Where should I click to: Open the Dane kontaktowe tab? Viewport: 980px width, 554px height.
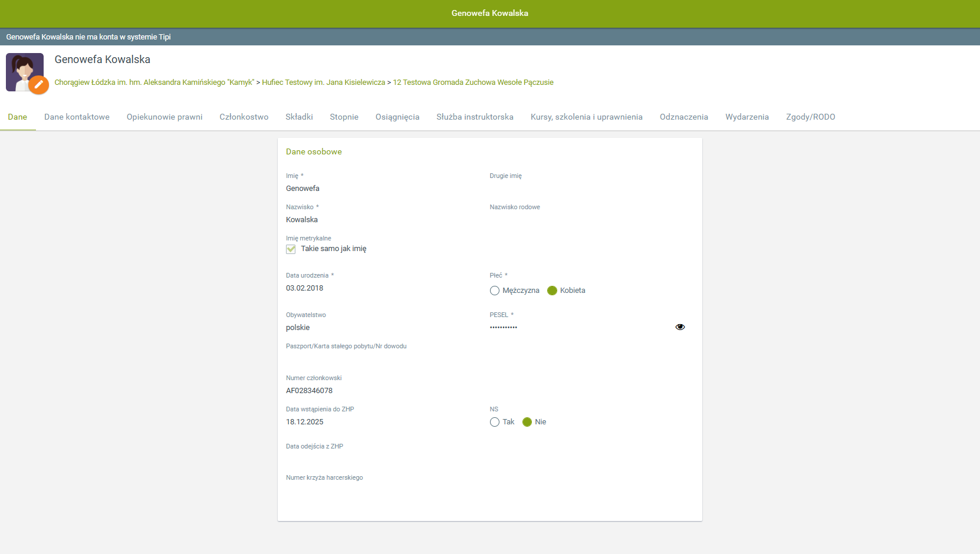point(77,117)
